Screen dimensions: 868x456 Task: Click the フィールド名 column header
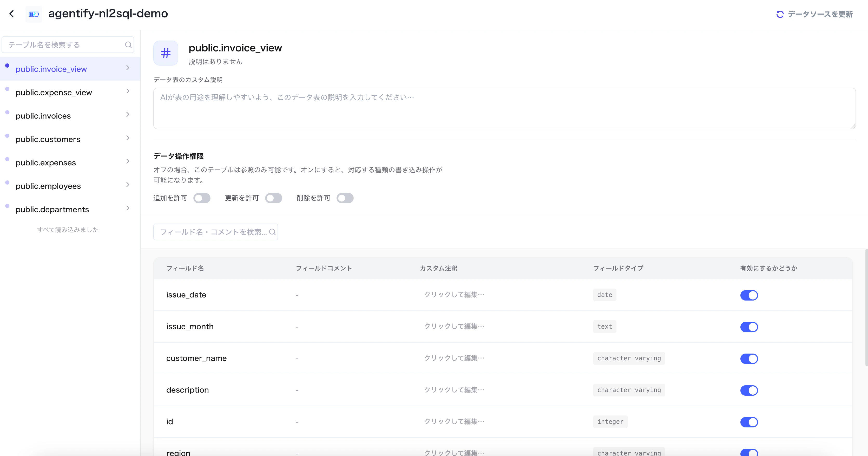pos(185,268)
